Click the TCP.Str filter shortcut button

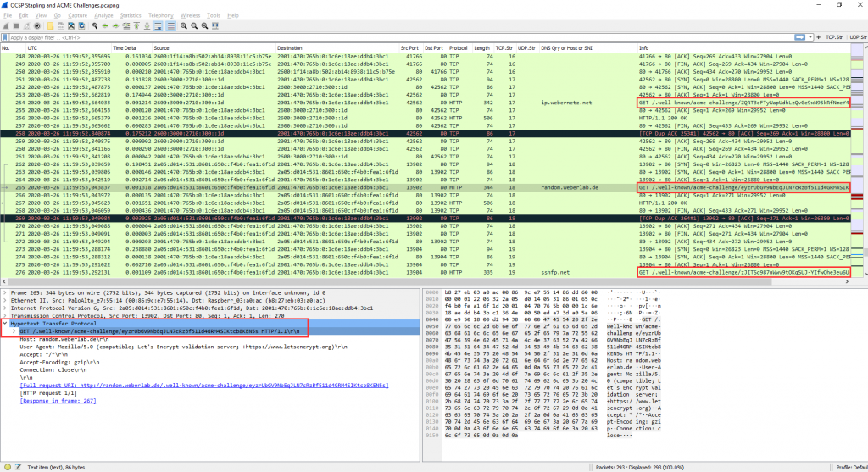point(834,38)
